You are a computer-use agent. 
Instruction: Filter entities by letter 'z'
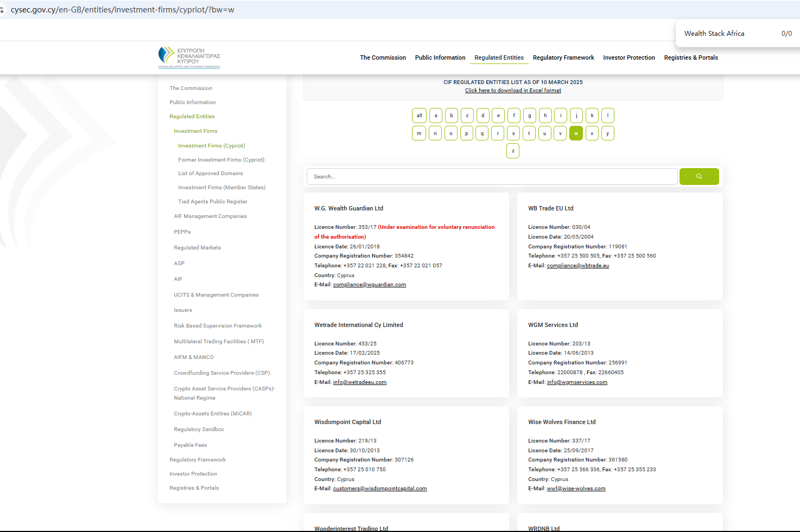click(x=513, y=151)
